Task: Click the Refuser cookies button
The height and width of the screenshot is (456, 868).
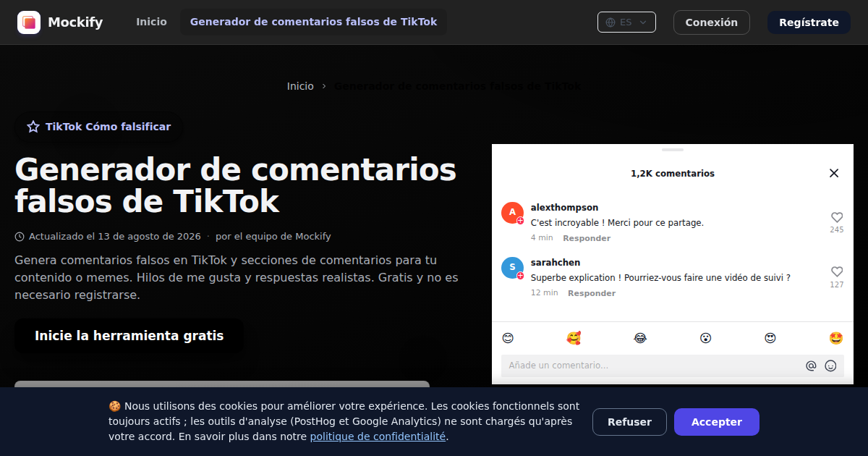Action: pos(629,422)
